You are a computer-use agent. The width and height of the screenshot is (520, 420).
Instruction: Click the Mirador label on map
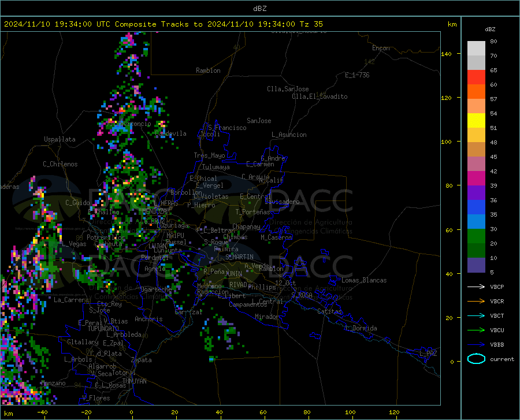pyautogui.click(x=267, y=317)
